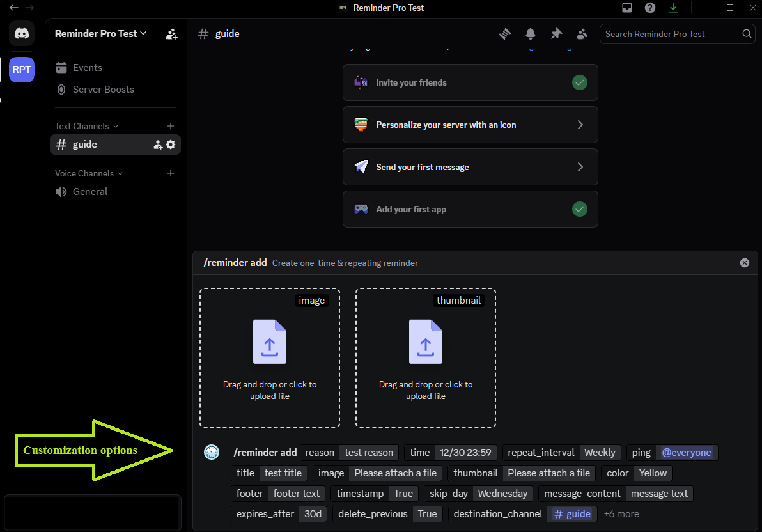Open Server Boosts
Screen dimensions: 762x532
115,90
